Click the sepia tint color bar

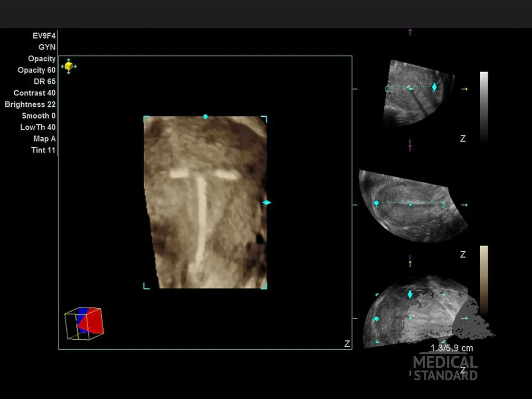pos(484,280)
